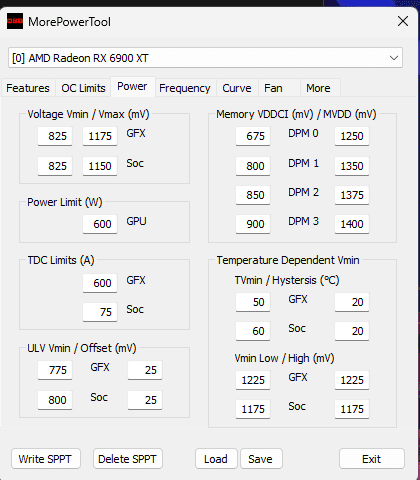The image size is (420, 480).
Task: Select the DPM 3 MVDD field showing 1400
Action: pyautogui.click(x=352, y=224)
